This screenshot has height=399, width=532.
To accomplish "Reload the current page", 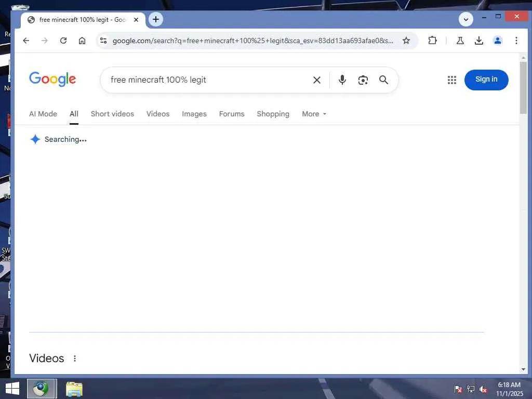I will click(63, 41).
